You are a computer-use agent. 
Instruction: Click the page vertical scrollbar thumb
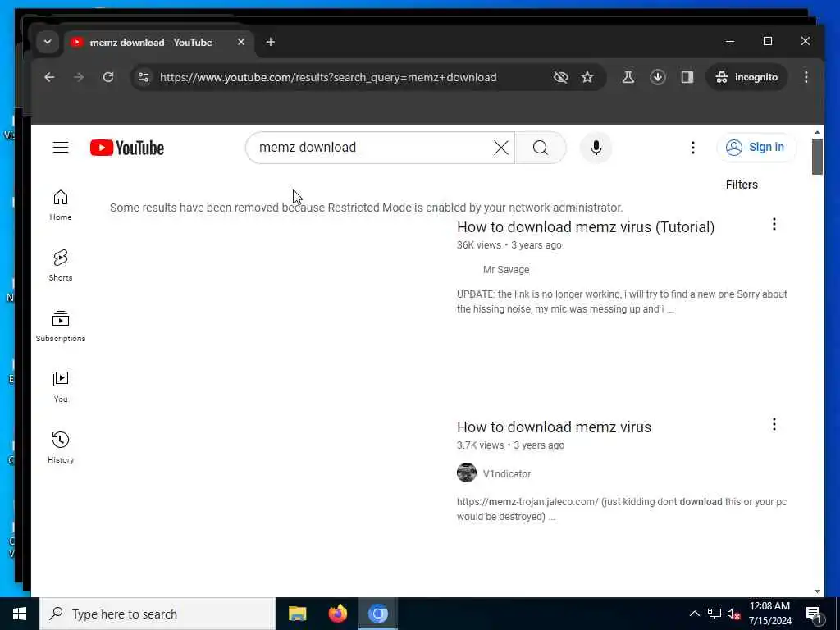[x=817, y=157]
